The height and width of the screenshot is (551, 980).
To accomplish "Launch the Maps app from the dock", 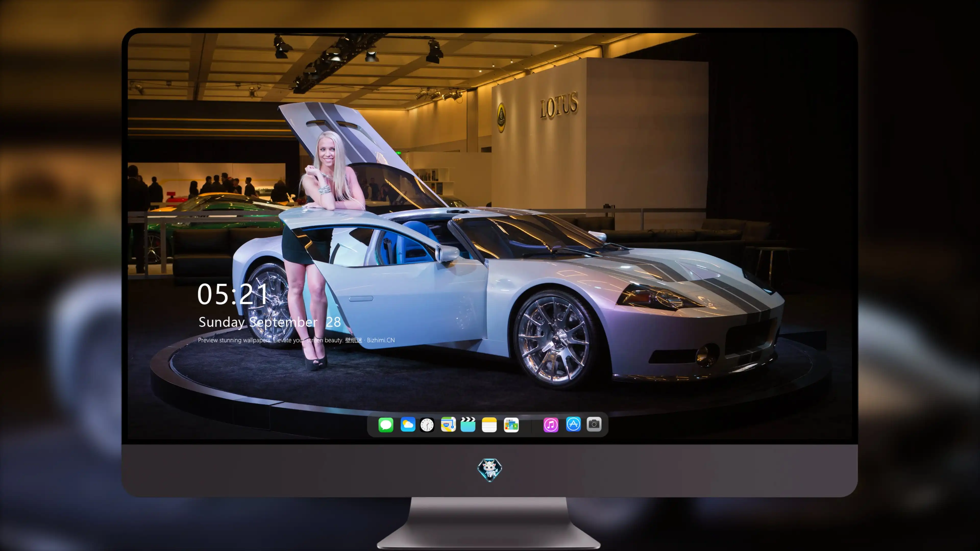I will (448, 424).
